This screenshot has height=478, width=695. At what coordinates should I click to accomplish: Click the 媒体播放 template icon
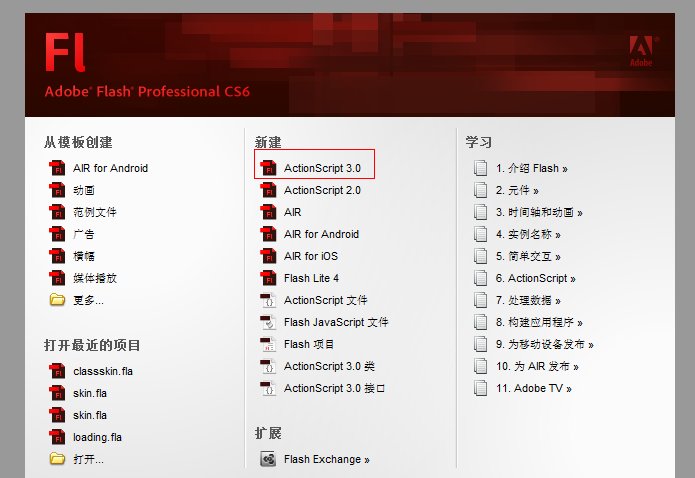[x=57, y=278]
